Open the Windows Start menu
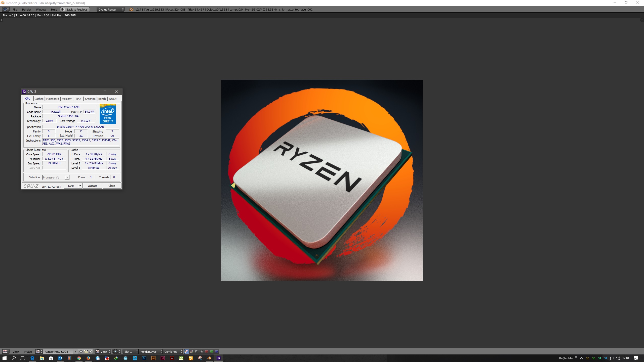Screen dimensions: 644x362 tap(4, 358)
